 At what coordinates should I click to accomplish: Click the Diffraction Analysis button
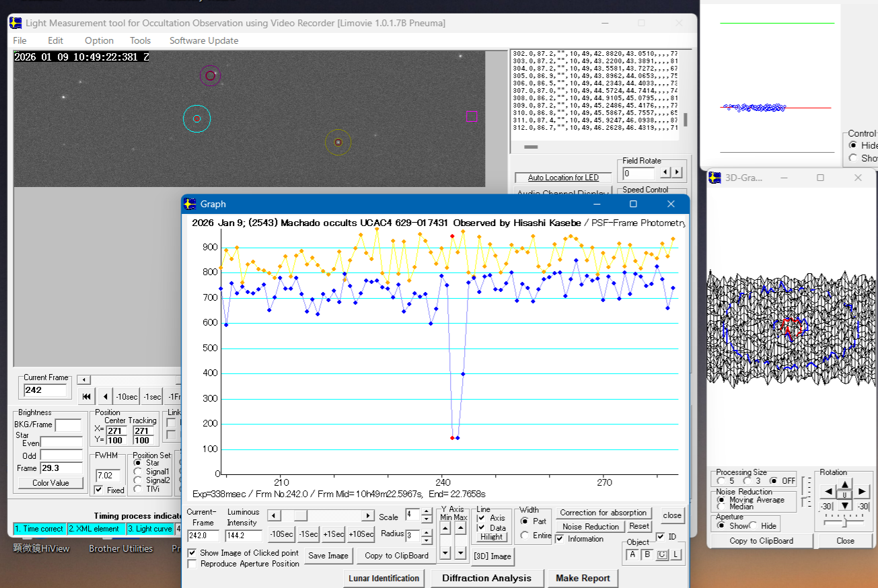coord(486,578)
